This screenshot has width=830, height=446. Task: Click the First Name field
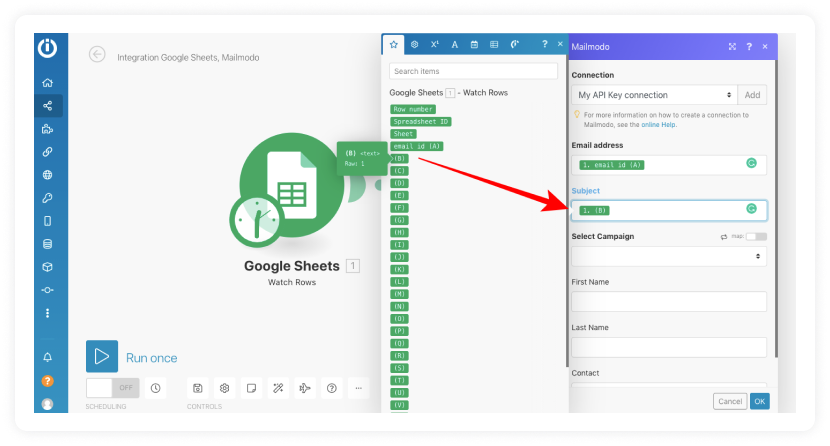(669, 301)
